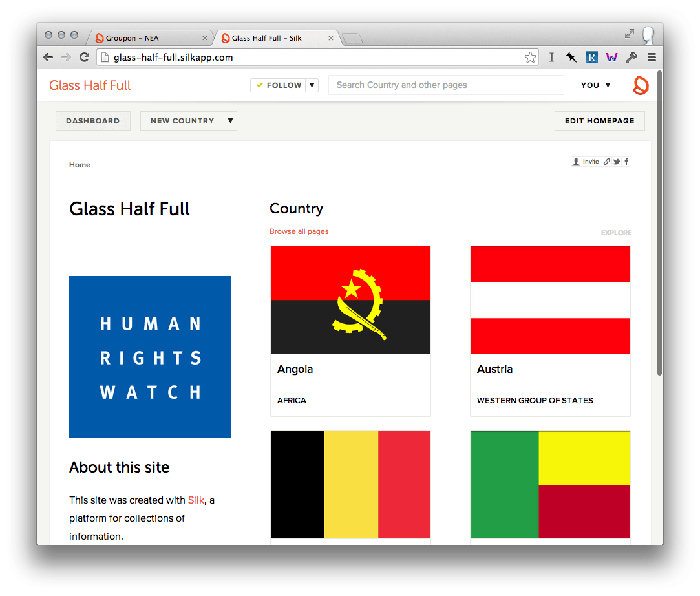The image size is (700, 596).
Task: Reload the page with the refresh icon
Action: coord(85,57)
